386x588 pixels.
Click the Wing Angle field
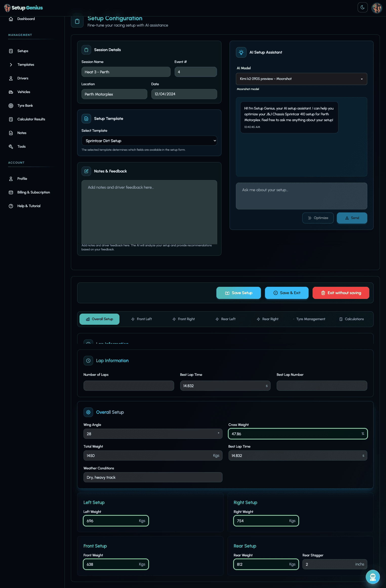(153, 434)
